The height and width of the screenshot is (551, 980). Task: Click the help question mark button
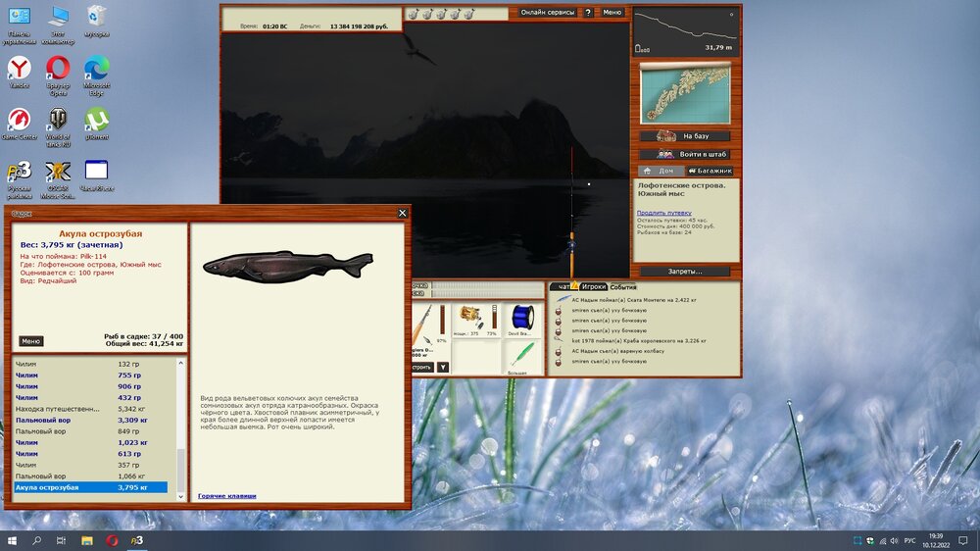[x=588, y=13]
